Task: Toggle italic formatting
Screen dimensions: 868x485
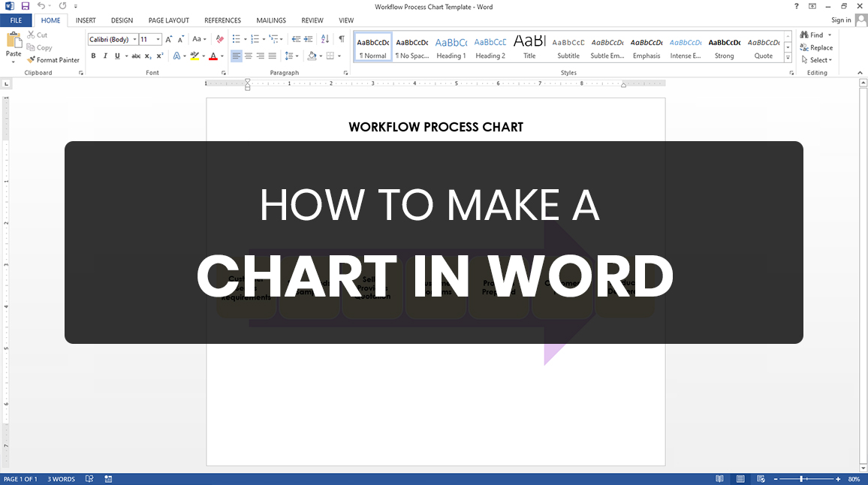Action: [x=104, y=56]
